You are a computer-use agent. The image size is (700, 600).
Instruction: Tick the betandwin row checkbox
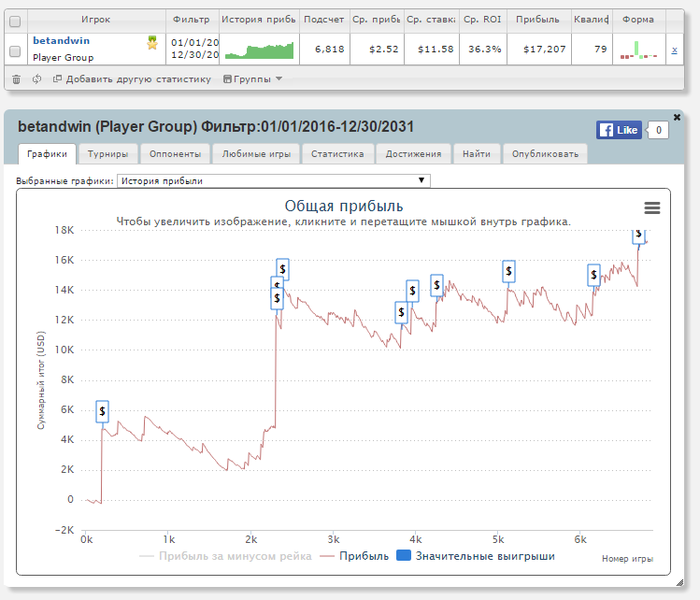[15, 51]
